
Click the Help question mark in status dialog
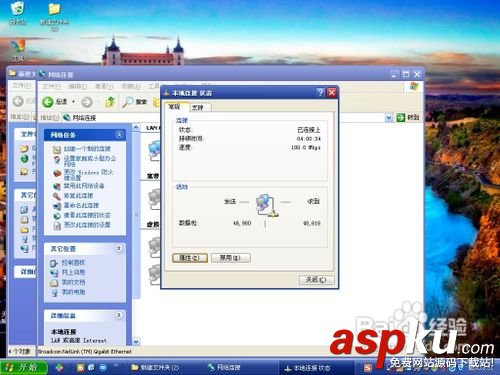tap(320, 92)
